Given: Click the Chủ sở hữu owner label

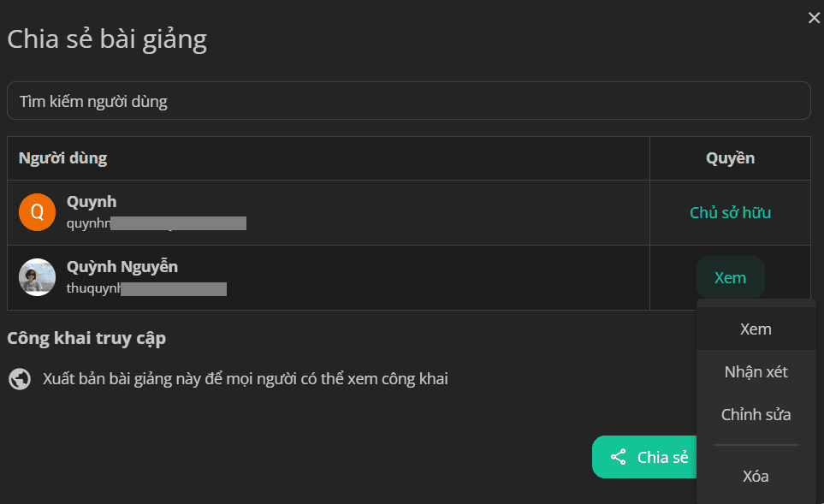Looking at the screenshot, I should pos(730,212).
